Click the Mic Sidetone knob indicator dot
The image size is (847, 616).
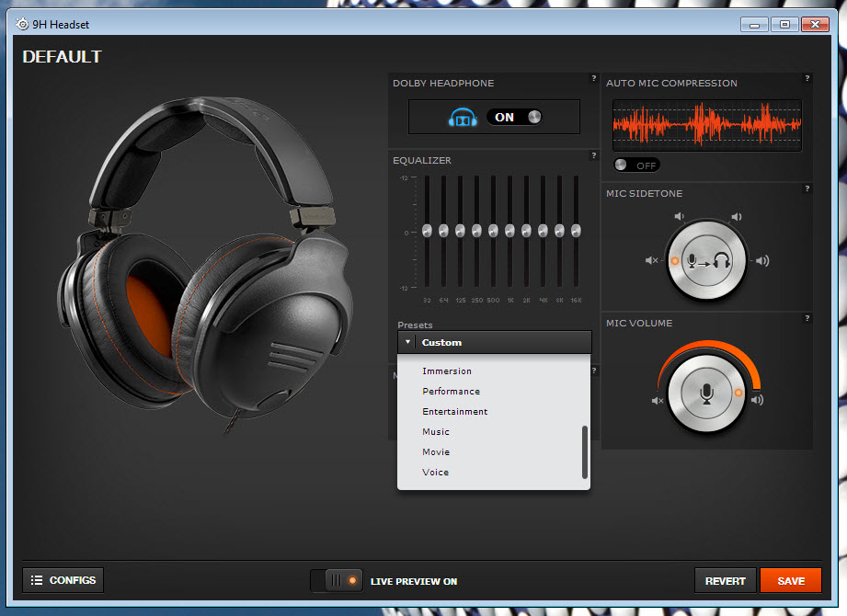point(675,261)
